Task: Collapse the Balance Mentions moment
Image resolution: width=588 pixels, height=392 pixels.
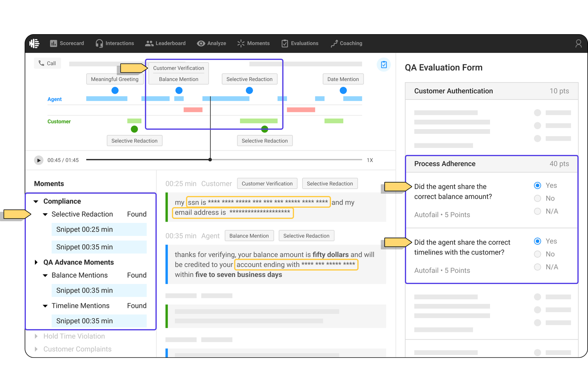Action: (x=45, y=275)
